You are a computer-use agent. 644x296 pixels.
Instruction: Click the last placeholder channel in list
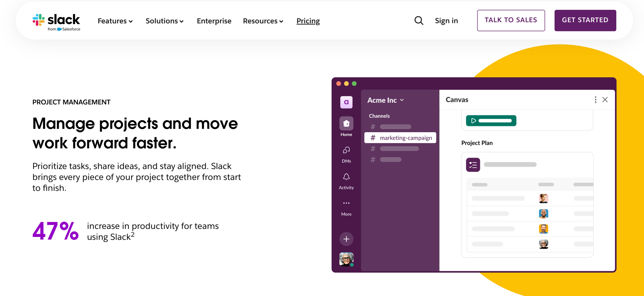point(386,160)
